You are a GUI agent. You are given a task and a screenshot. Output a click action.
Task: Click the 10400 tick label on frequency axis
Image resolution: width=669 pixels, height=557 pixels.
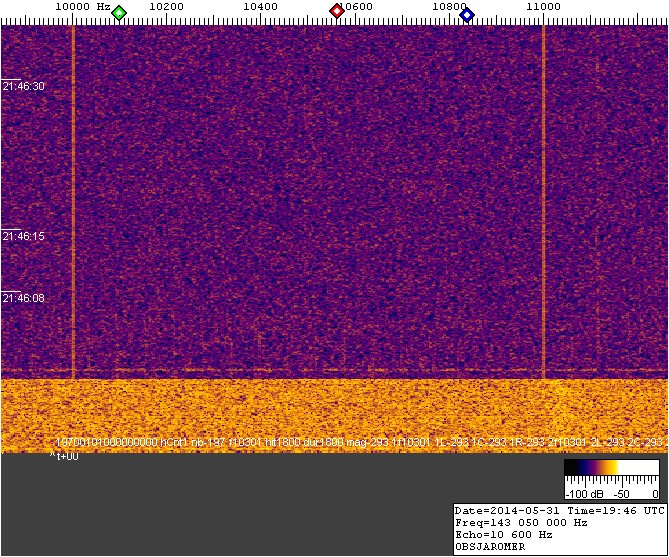pyautogui.click(x=260, y=7)
